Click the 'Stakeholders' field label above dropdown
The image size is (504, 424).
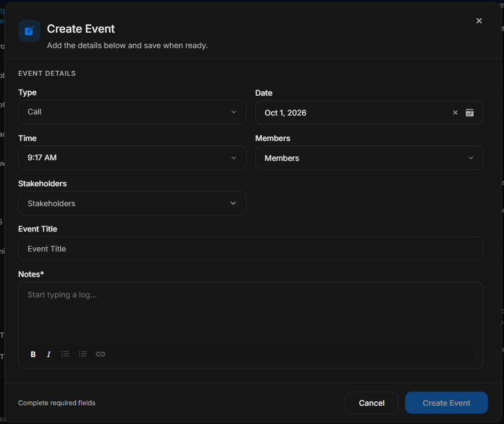tap(43, 184)
